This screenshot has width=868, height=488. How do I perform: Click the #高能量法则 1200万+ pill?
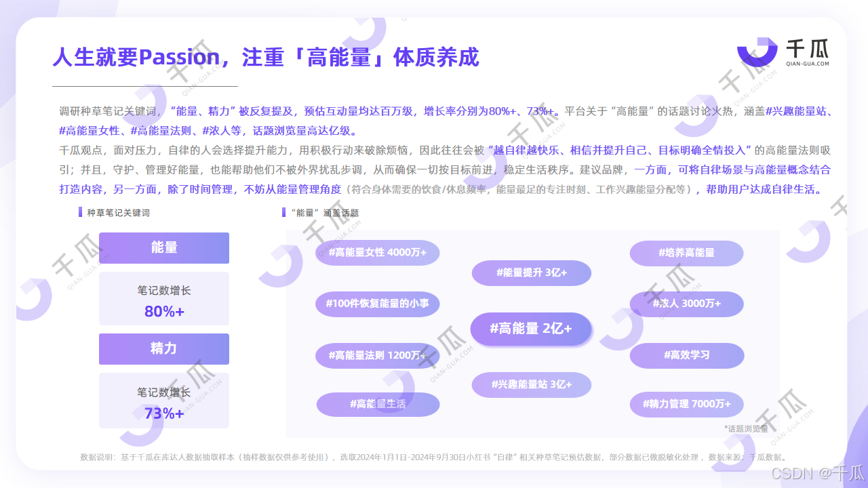click(x=378, y=355)
